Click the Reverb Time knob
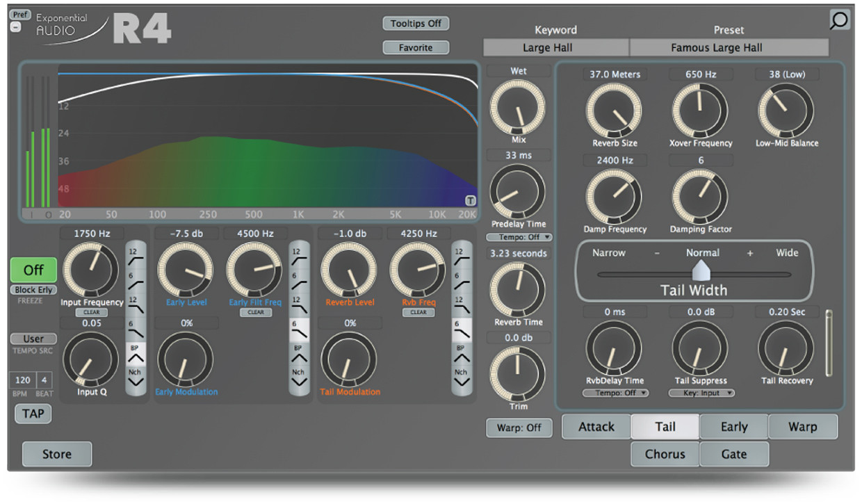Screen dimensions: 862x504 (519, 290)
